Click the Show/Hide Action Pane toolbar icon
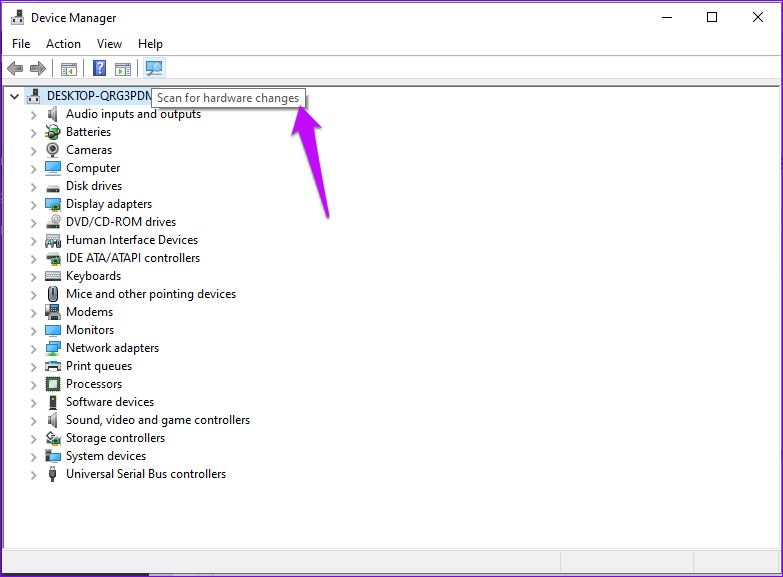783x577 pixels. [122, 68]
